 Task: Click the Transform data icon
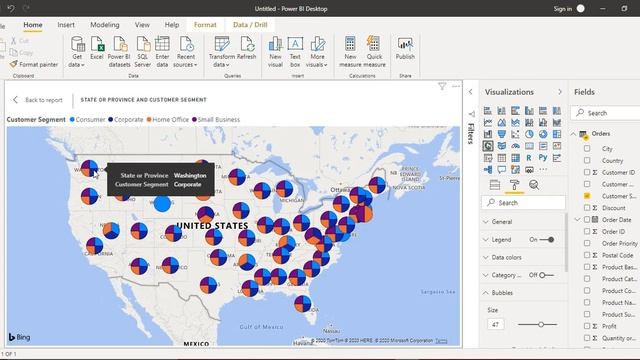[x=222, y=51]
